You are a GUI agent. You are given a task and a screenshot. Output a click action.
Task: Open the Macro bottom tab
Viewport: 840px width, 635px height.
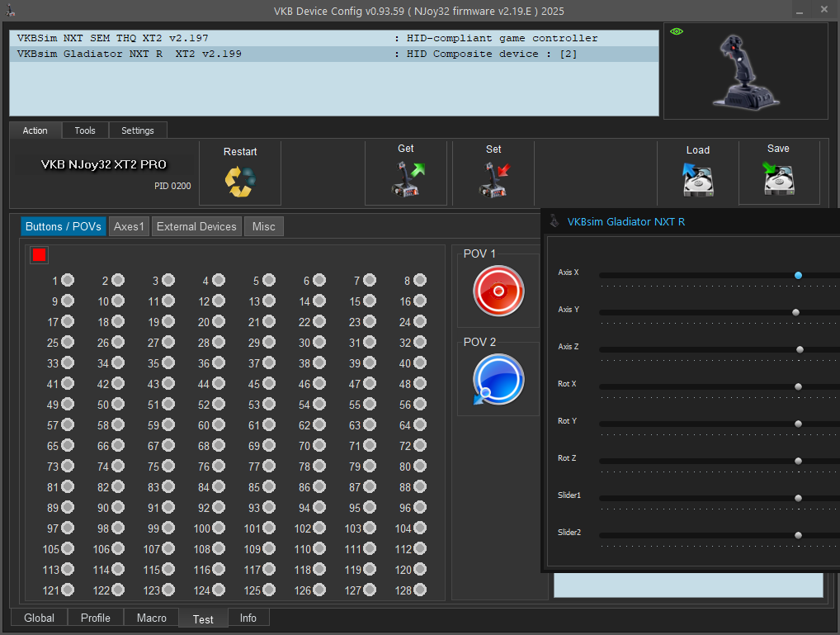(152, 618)
